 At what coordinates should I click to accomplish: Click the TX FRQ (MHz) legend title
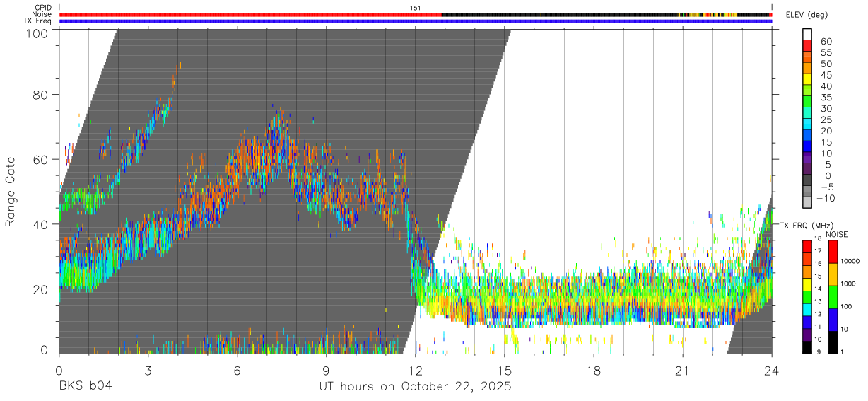coord(808,225)
